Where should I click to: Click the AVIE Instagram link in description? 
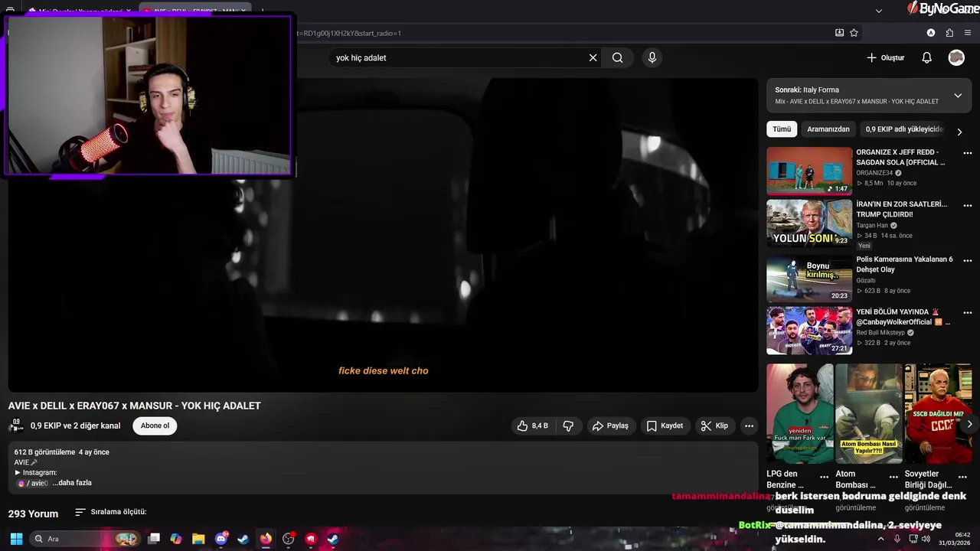pyautogui.click(x=33, y=483)
